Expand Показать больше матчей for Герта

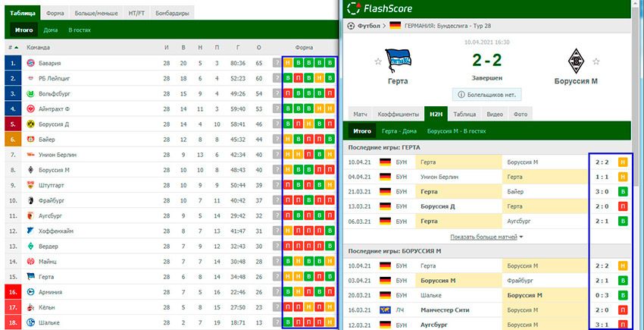click(486, 237)
